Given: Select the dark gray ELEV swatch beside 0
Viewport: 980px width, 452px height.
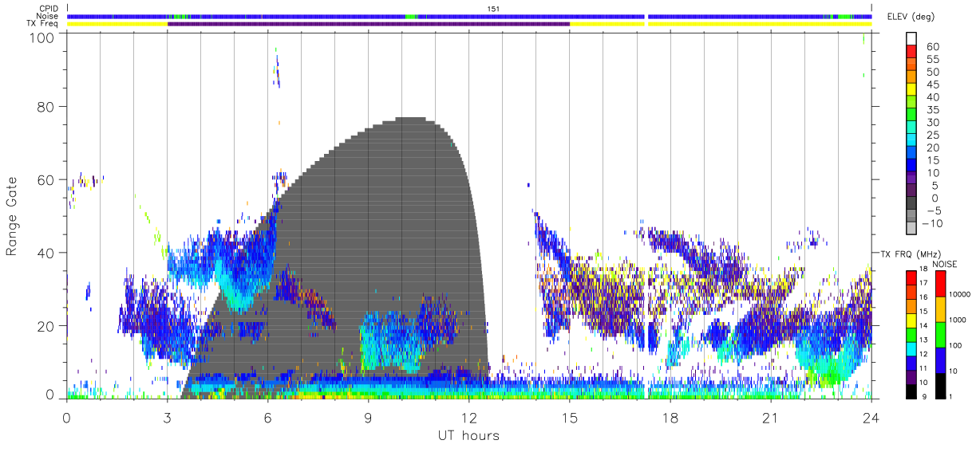Looking at the screenshot, I should coord(911,204).
